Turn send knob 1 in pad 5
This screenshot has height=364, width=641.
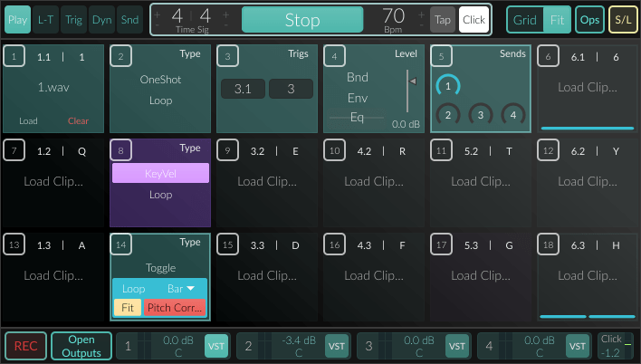[448, 86]
